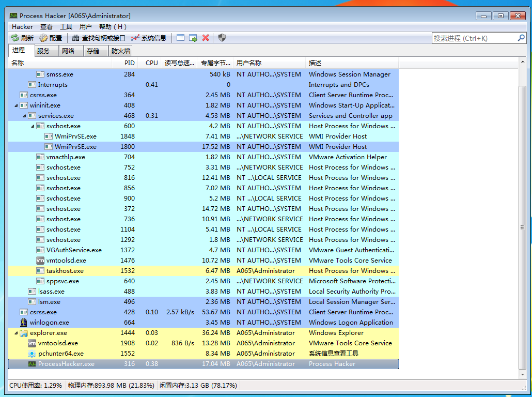
Task: Click vmtoolsd.exe PID 1476 vm icon
Action: [x=40, y=261]
